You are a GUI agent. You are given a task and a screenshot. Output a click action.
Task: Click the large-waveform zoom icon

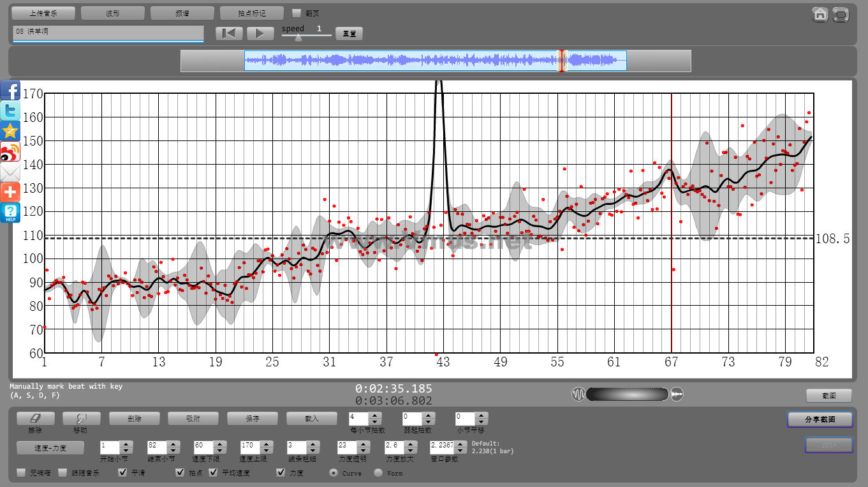pos(677,394)
